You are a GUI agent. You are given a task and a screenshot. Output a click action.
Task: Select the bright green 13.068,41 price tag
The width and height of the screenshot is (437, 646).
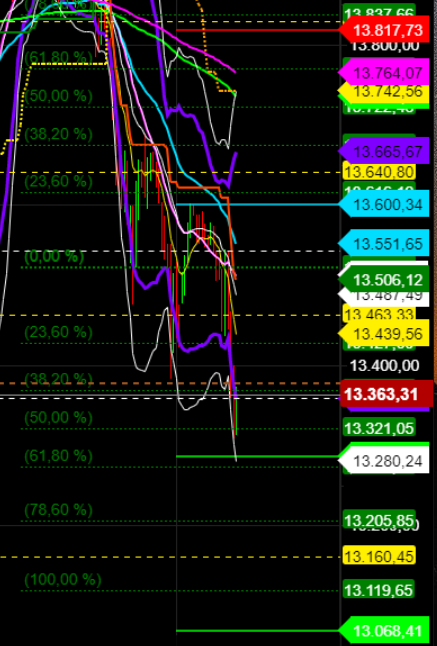point(385,630)
